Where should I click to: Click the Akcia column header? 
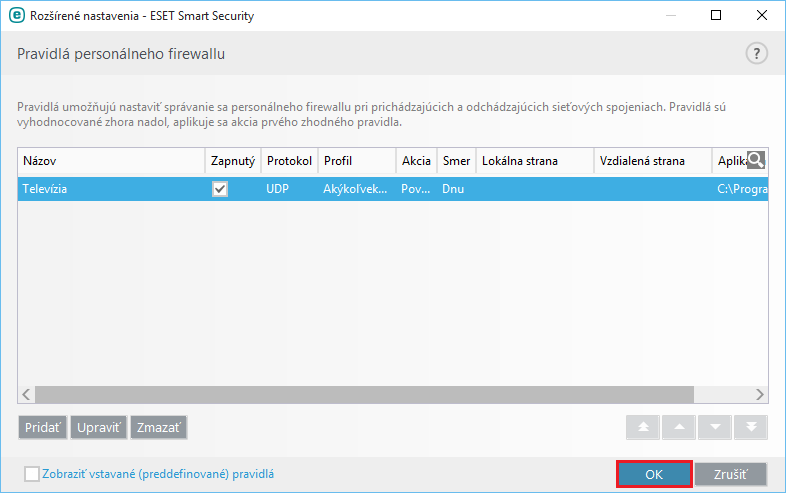(x=415, y=160)
